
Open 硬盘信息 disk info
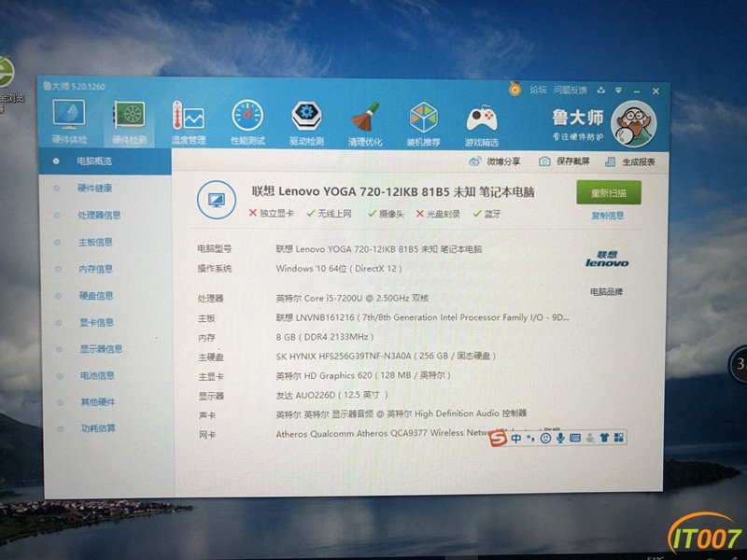(x=96, y=296)
